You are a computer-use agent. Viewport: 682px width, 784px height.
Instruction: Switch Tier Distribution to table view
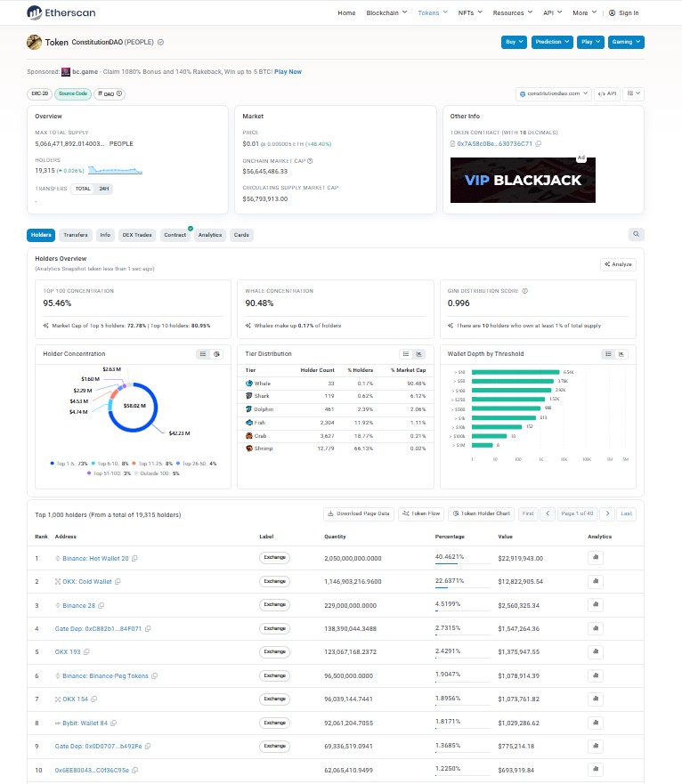coord(406,354)
